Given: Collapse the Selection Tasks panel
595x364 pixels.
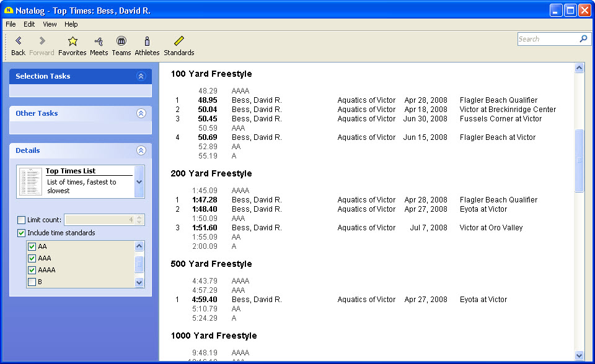Looking at the screenshot, I should [141, 76].
